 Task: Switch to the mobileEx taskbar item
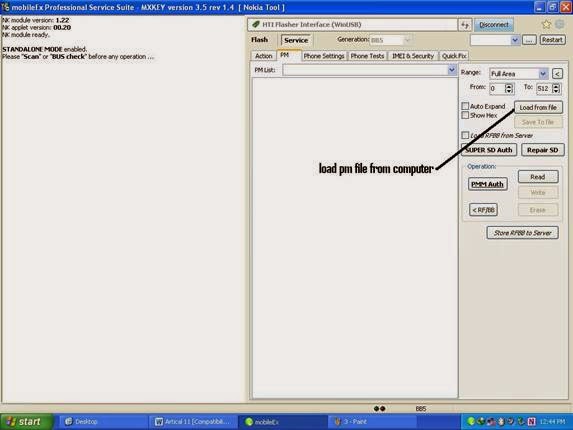283,422
